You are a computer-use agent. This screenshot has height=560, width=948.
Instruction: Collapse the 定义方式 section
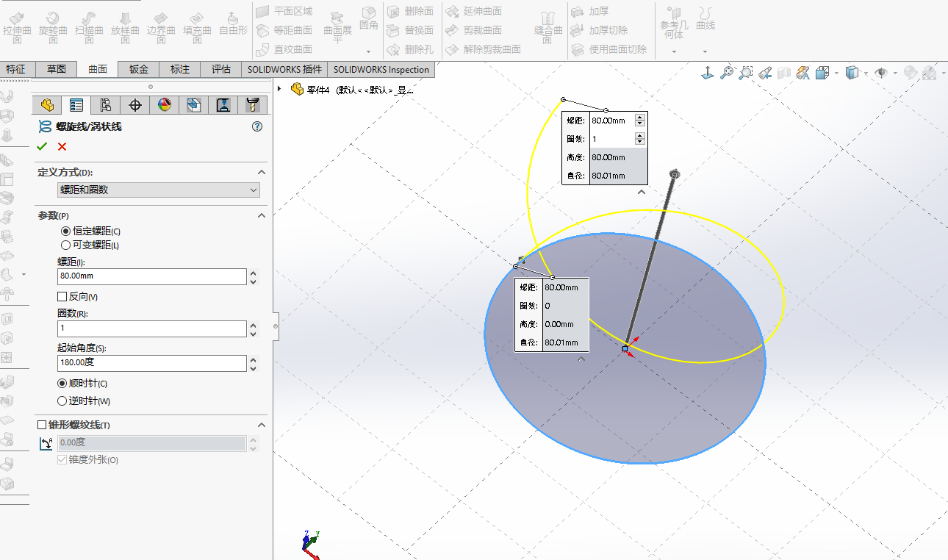tap(261, 173)
